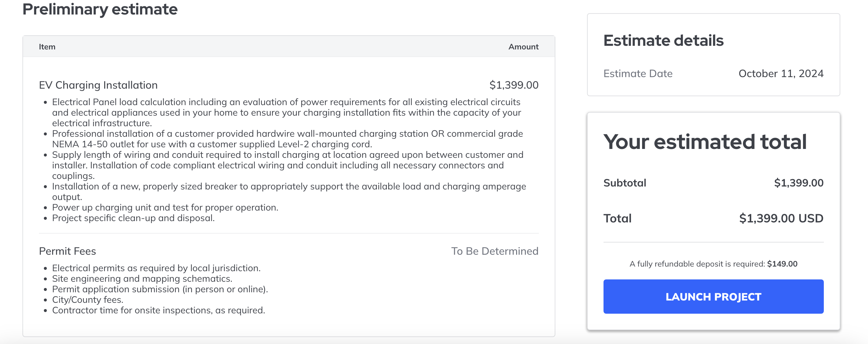Click the To Be Determined permit amount
The image size is (868, 344).
pyautogui.click(x=494, y=251)
